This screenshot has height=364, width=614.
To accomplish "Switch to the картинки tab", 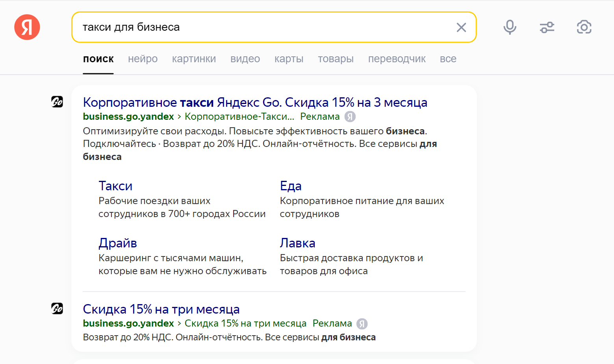I will coord(194,59).
